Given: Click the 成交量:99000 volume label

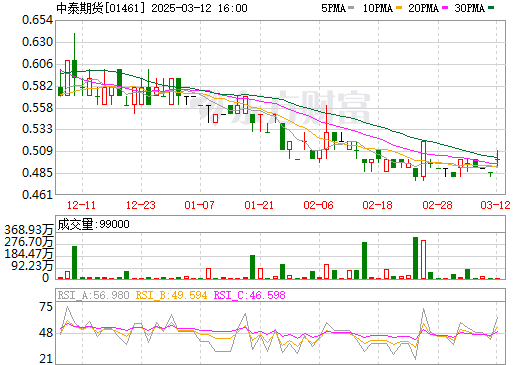Looking at the screenshot, I should 93,224.
